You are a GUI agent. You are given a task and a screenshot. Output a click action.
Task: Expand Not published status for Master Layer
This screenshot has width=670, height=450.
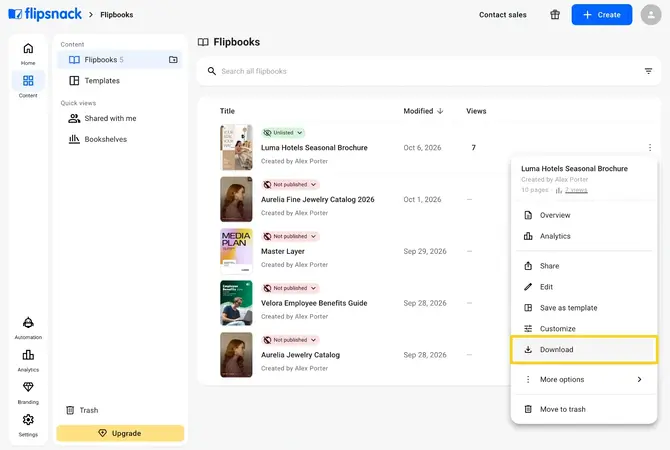pos(291,236)
